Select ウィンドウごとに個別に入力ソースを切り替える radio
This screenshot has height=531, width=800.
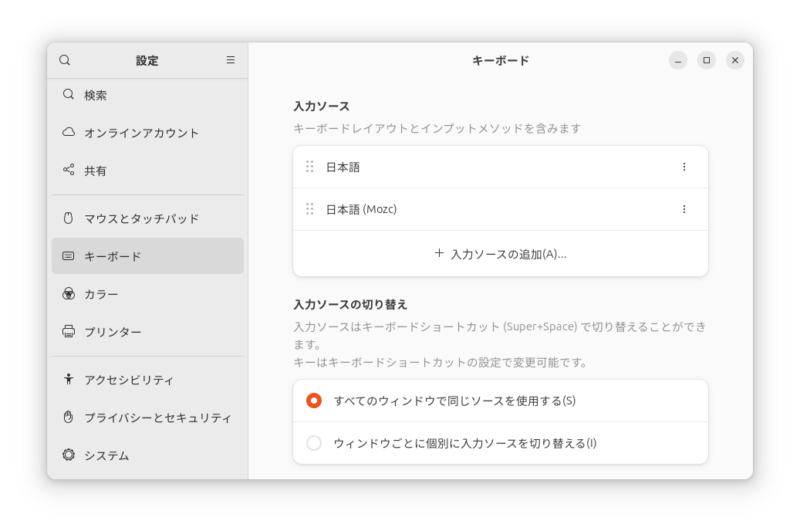(x=314, y=443)
